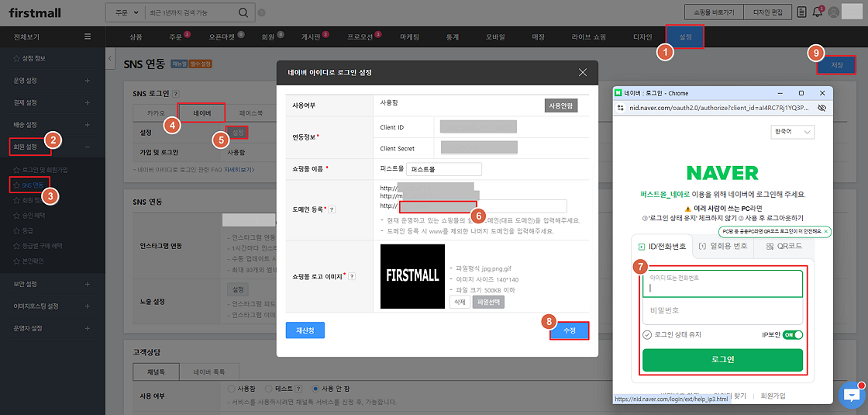Click the star icon beside 로그인 및 회원가입

(16, 169)
